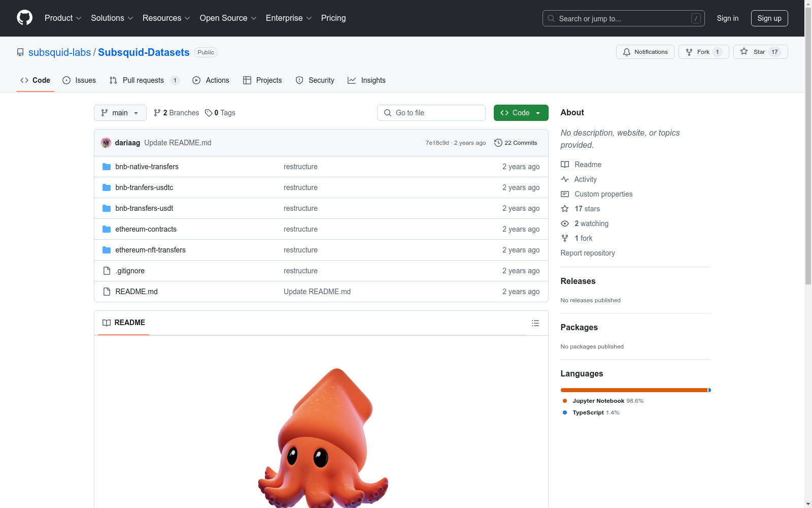Open the Releases heading link
Viewport: 812px width, 508px height.
(x=578, y=281)
